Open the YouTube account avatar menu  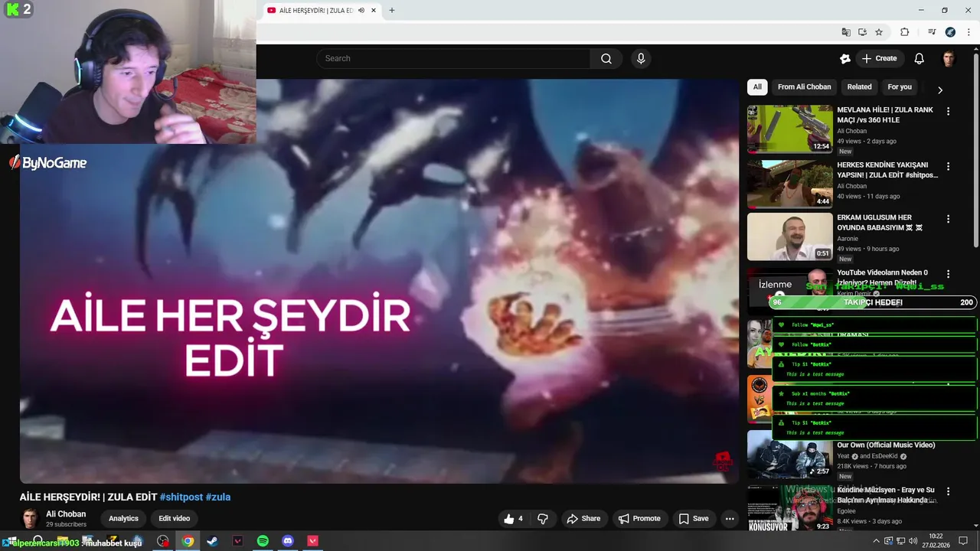point(949,59)
